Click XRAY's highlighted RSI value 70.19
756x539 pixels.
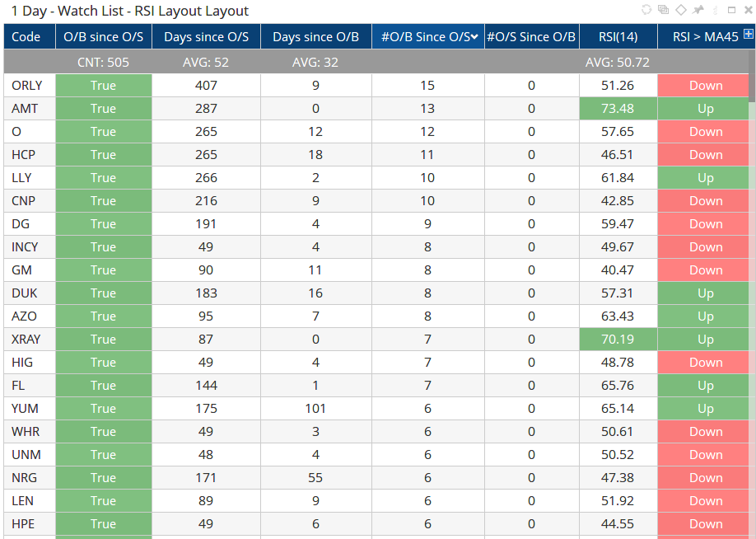tap(618, 340)
